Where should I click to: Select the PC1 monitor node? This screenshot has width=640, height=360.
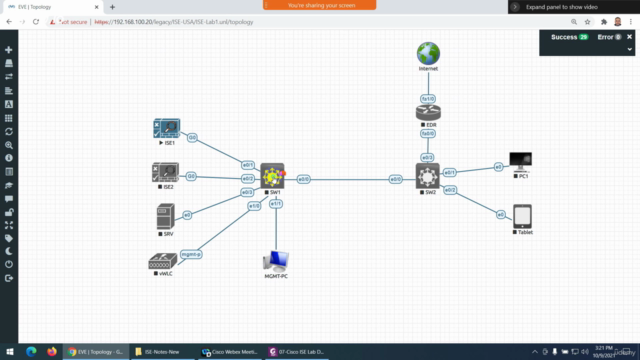click(520, 162)
